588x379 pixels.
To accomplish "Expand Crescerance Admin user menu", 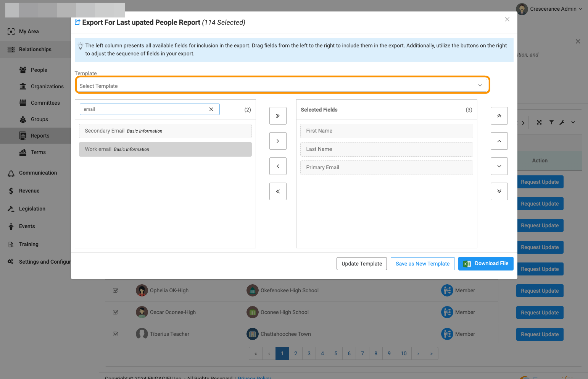I will (549, 9).
